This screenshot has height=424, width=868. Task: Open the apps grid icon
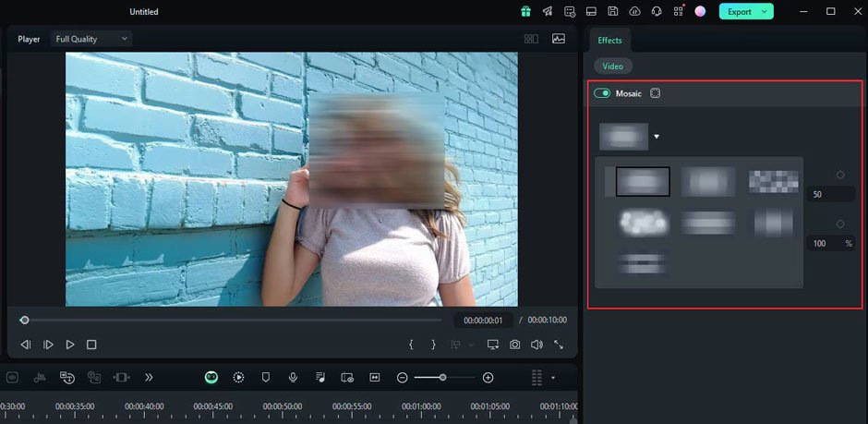[x=679, y=11]
